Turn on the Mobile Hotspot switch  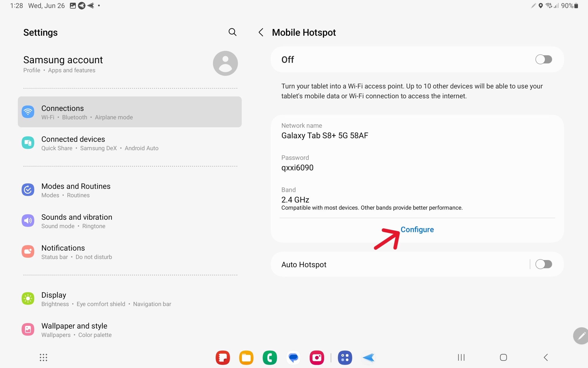coord(543,59)
